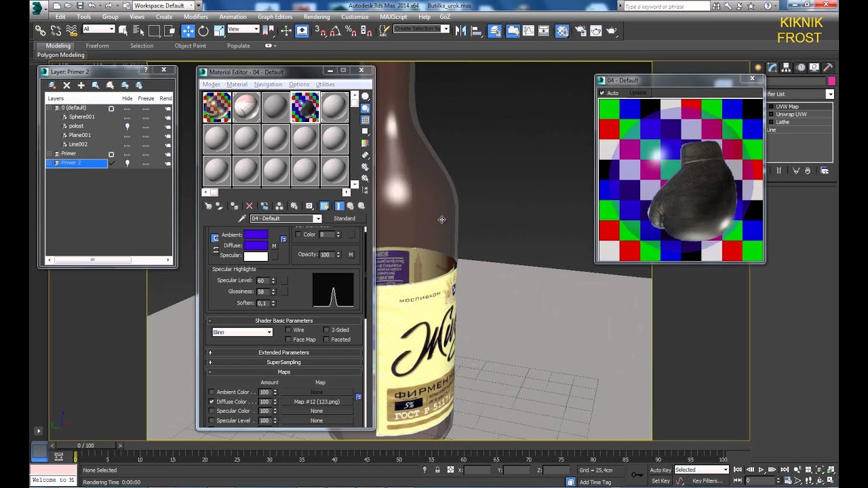
Task: Click Reset Map/Material red X icon
Action: pyautogui.click(x=249, y=206)
